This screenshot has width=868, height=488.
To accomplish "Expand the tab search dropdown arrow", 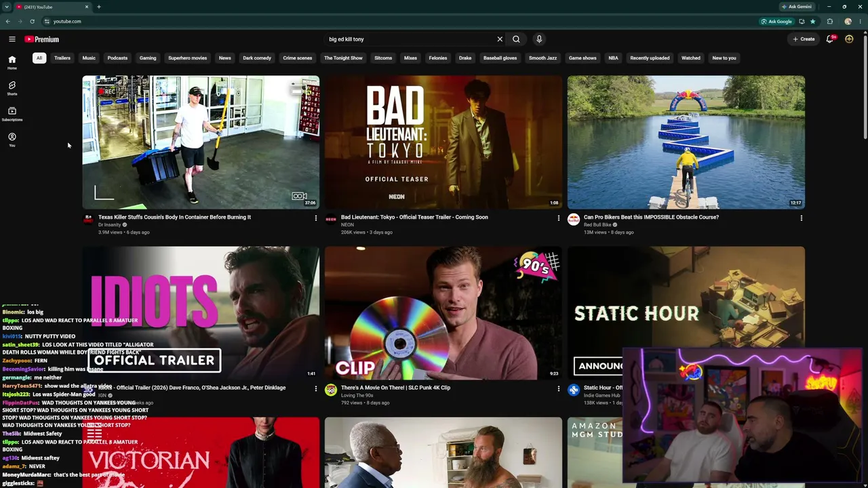I will pyautogui.click(x=7, y=7).
